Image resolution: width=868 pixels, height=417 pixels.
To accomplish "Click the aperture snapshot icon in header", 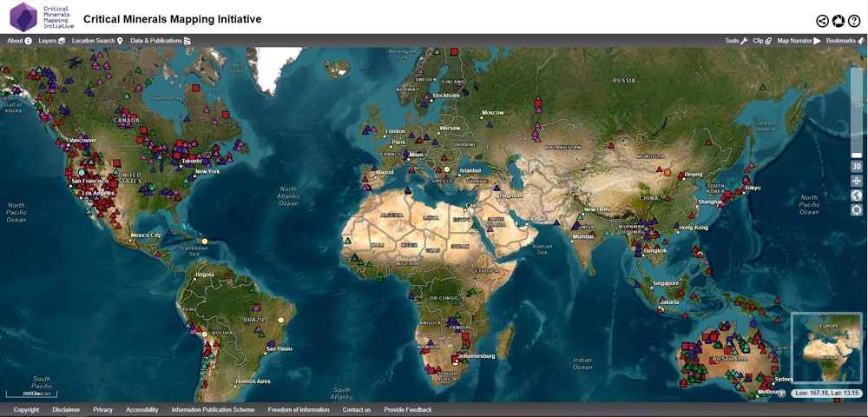I will [x=838, y=21].
